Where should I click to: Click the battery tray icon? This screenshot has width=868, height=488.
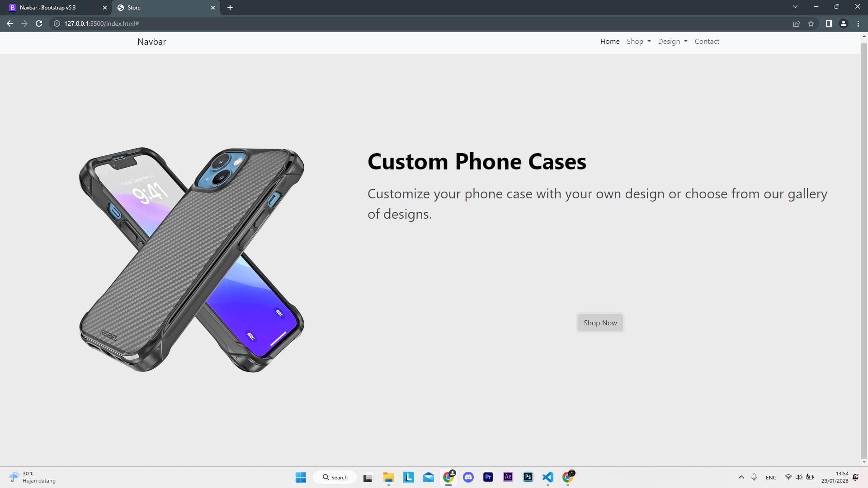click(x=810, y=477)
